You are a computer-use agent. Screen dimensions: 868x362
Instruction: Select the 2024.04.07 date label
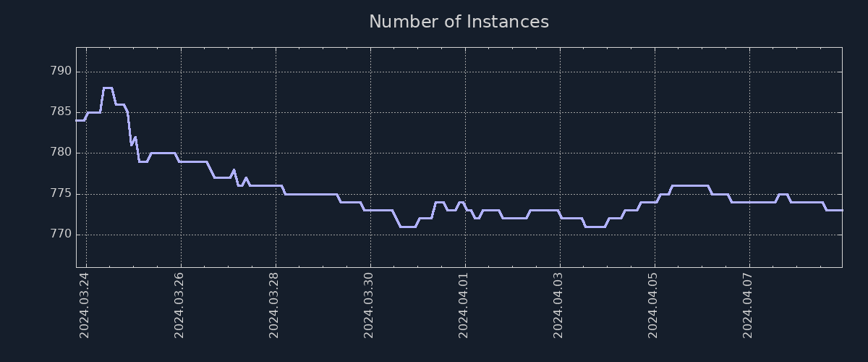748,305
